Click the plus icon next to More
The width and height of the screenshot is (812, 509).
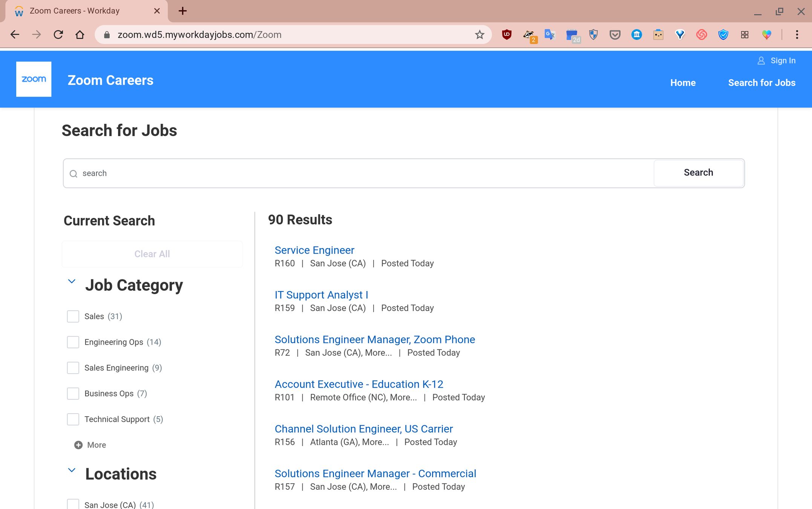pyautogui.click(x=78, y=445)
